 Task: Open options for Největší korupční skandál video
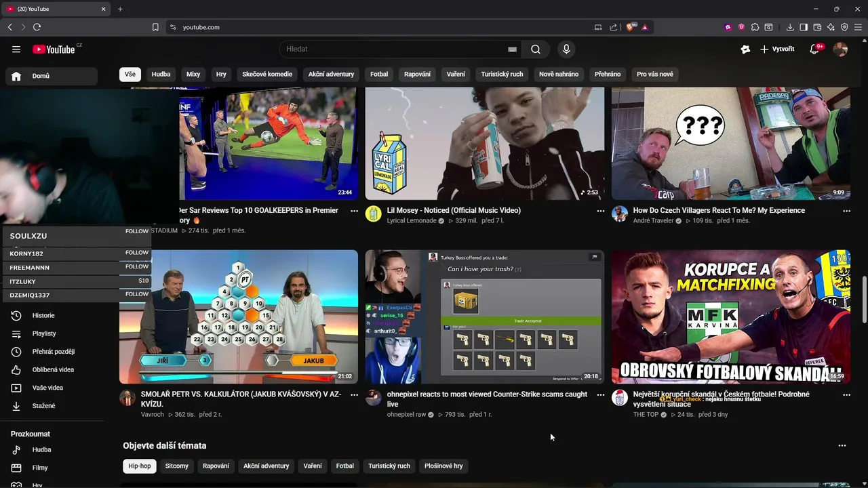click(x=846, y=394)
